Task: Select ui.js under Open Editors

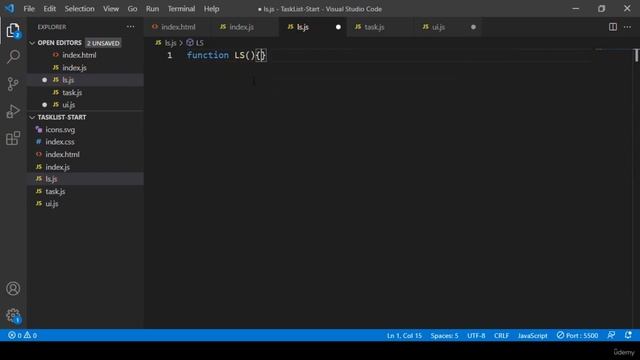Action: [85, 105]
